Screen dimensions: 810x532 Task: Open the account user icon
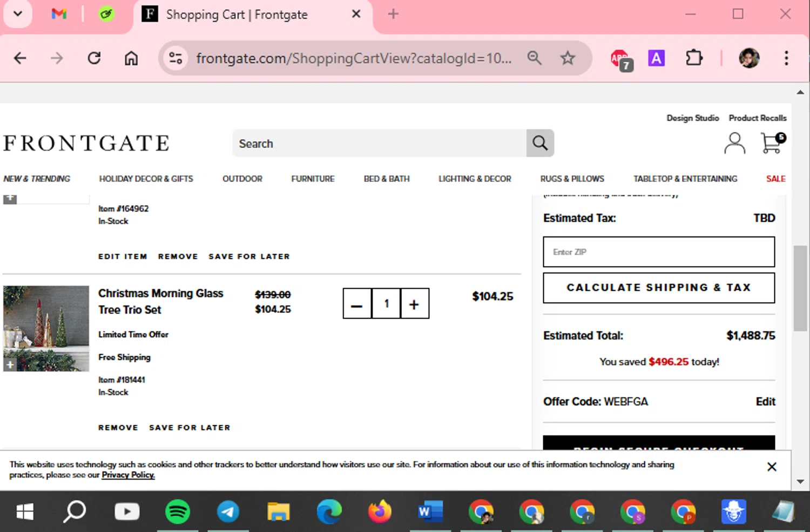(x=734, y=144)
